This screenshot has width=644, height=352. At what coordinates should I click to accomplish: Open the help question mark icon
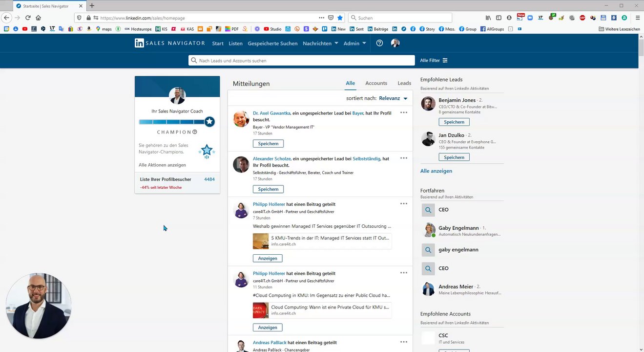[379, 43]
